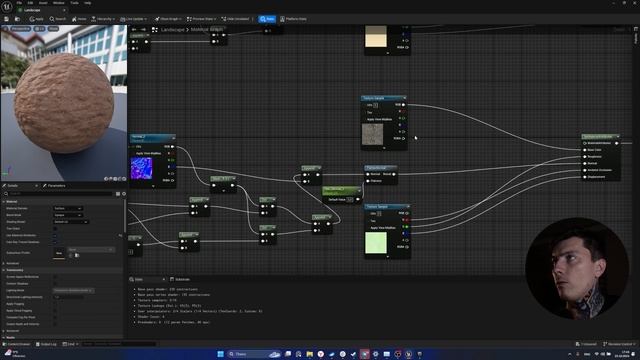Open the File menu

pos(19,3)
